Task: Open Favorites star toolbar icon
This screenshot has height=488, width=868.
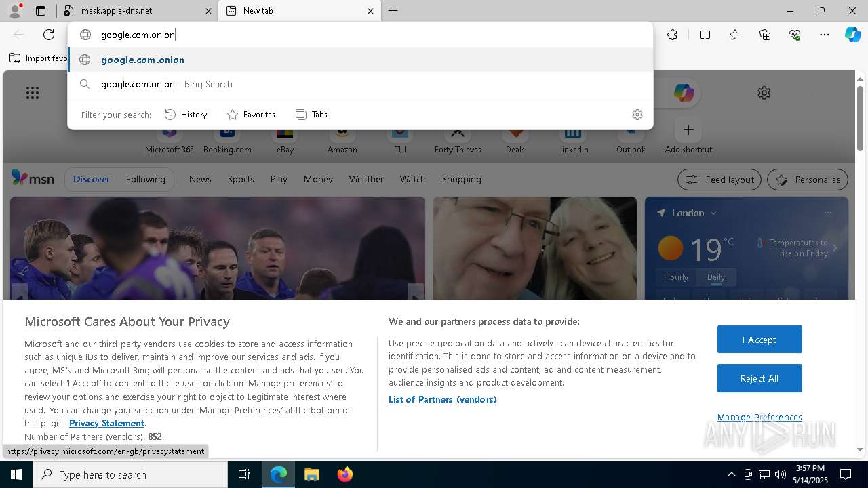Action: pos(735,35)
